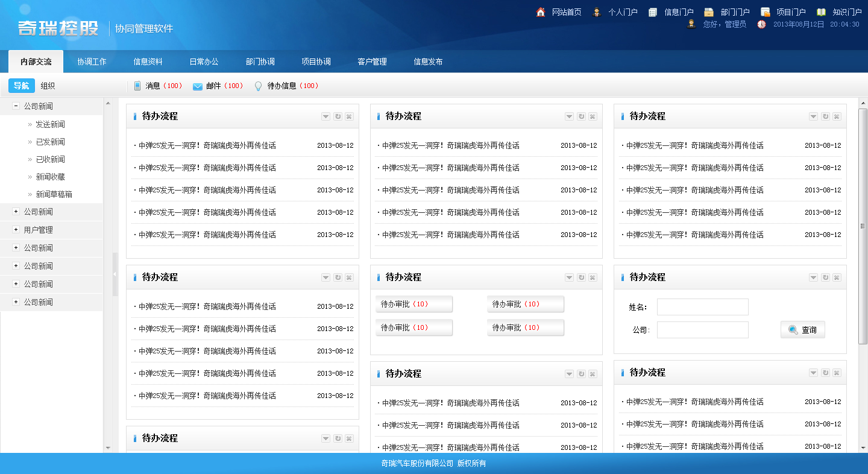Click the sidebar scrollbar up arrow
This screenshot has height=474, width=868.
click(x=108, y=103)
